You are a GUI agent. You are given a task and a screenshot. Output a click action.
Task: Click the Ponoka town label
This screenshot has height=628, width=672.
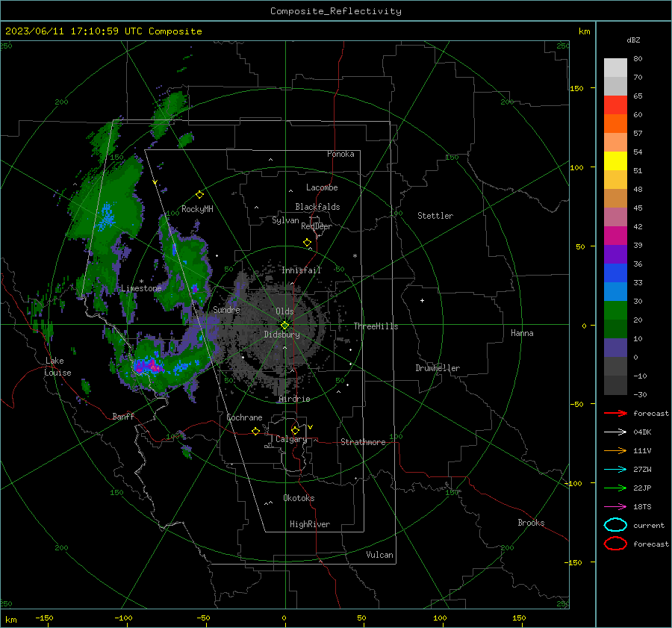click(x=340, y=154)
